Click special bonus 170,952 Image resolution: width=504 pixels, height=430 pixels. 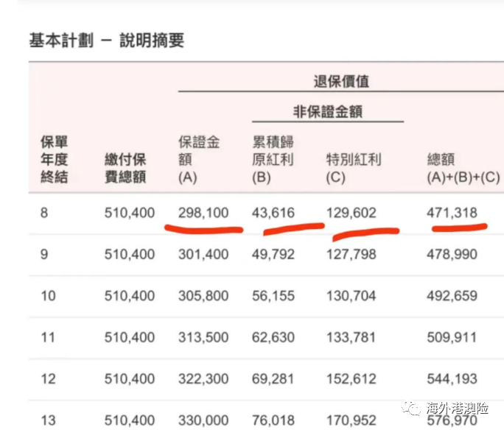(351, 420)
